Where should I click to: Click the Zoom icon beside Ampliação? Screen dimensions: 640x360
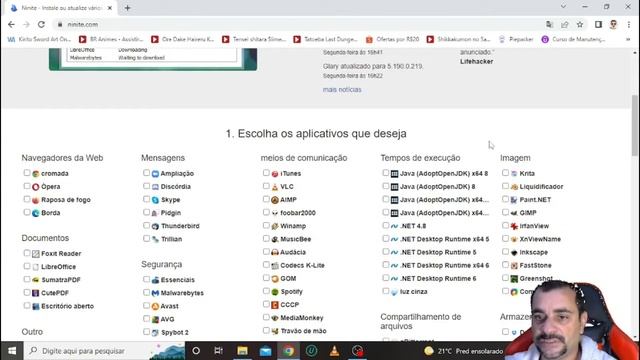(156, 174)
